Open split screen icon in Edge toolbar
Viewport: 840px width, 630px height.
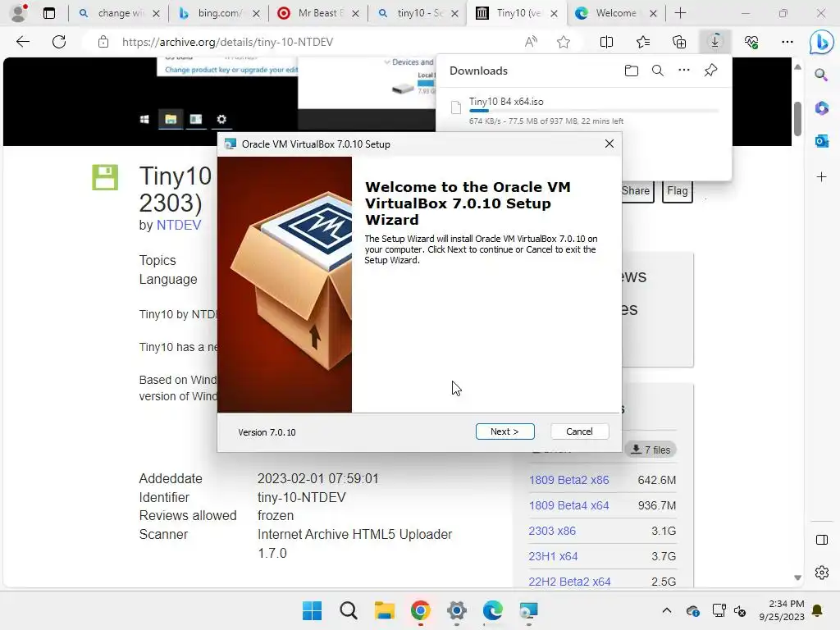coord(606,42)
